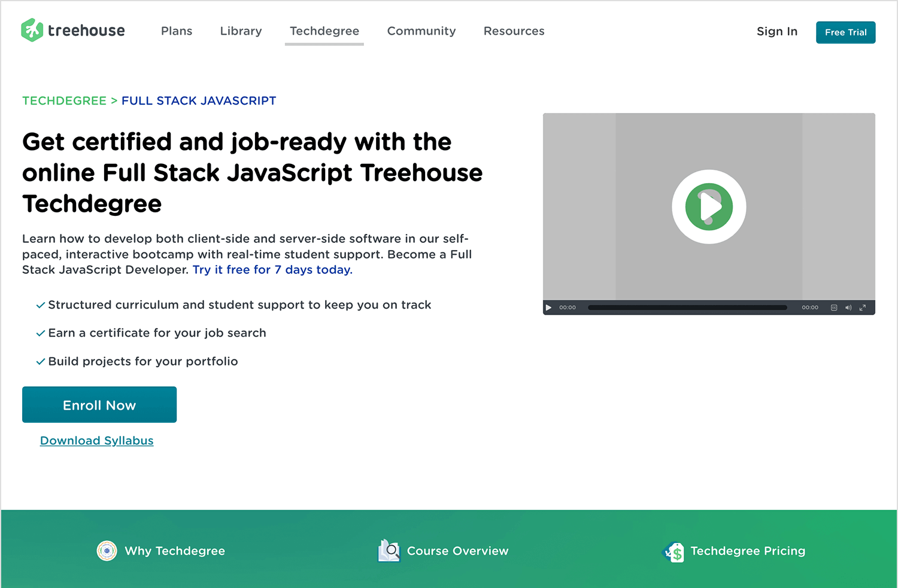The height and width of the screenshot is (588, 898).
Task: Click the Sign In link
Action: click(777, 32)
